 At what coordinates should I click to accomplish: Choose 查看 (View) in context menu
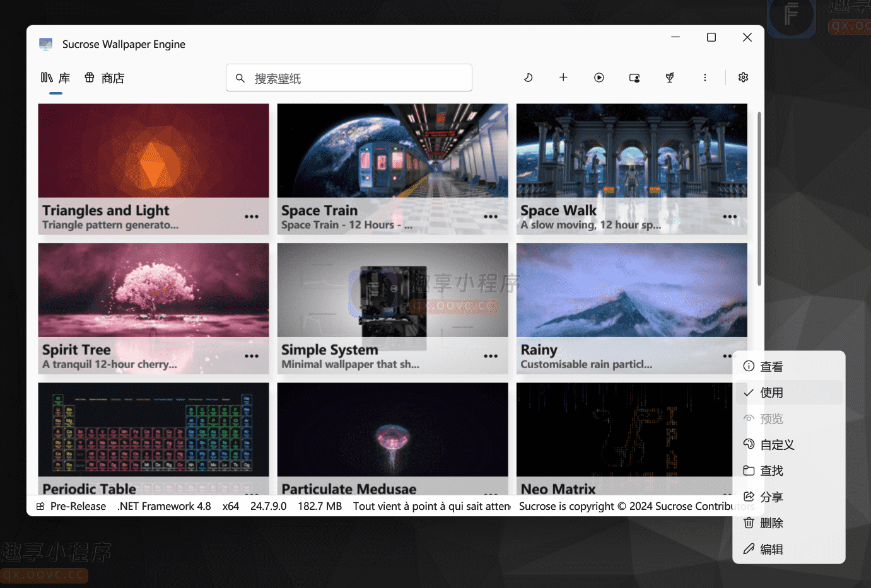coord(789,367)
